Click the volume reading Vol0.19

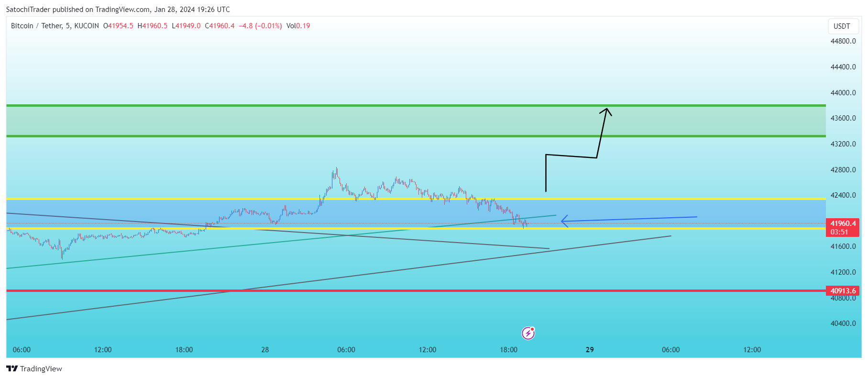[x=298, y=26]
